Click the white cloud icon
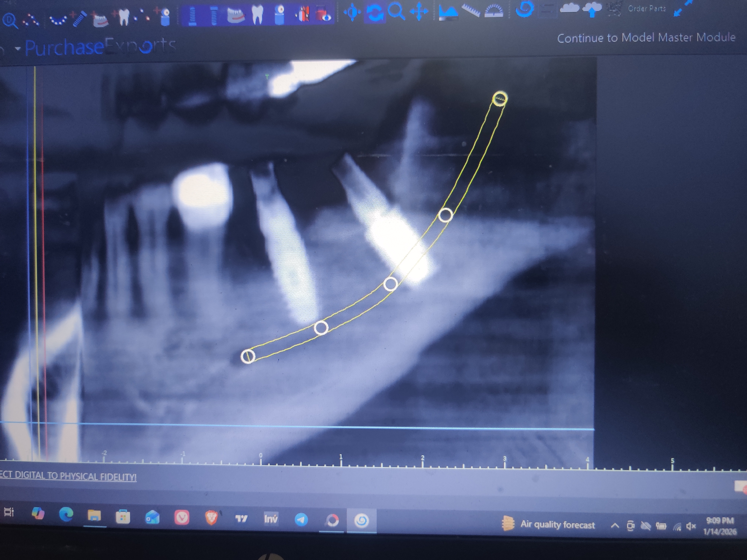This screenshot has width=747, height=560. pos(569,8)
